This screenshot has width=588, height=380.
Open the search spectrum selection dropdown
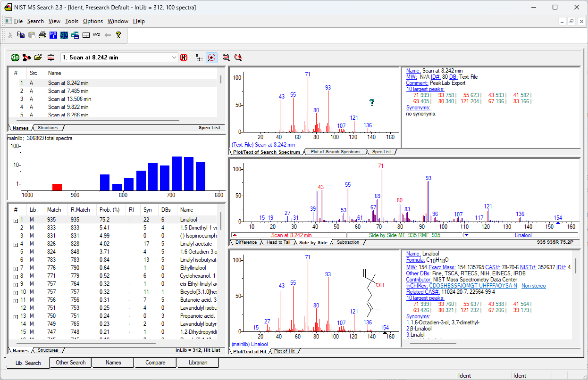click(x=174, y=58)
